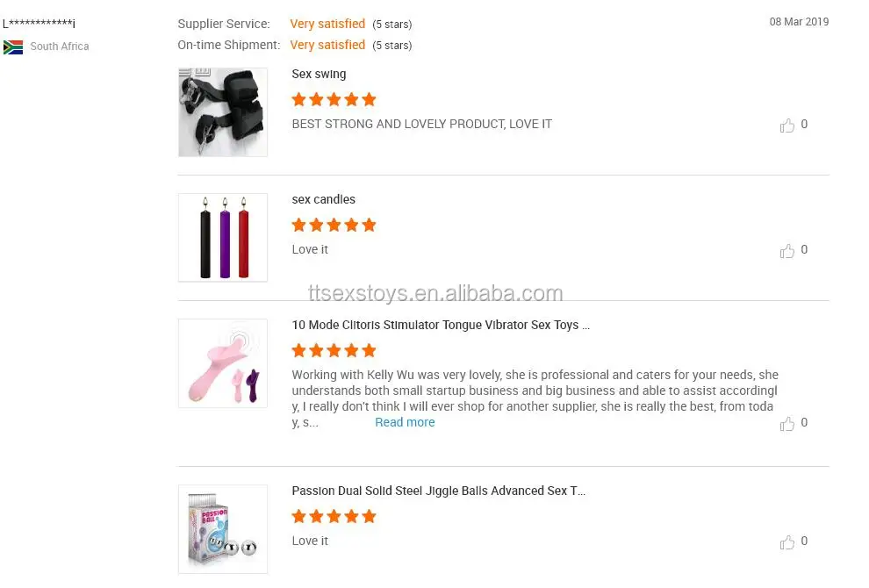Screen dimensions: 869x588
Task: Open the sex candles product image
Action: pos(223,238)
